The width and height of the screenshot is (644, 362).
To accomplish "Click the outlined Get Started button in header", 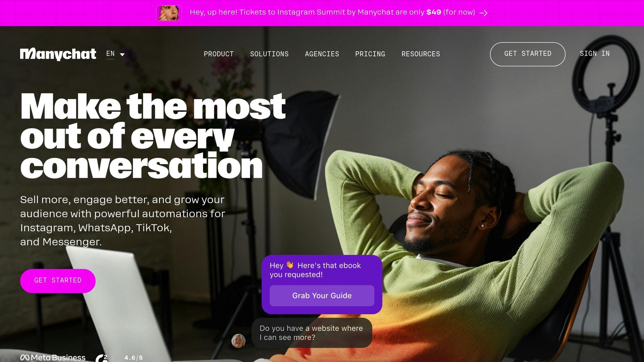I will (x=528, y=54).
